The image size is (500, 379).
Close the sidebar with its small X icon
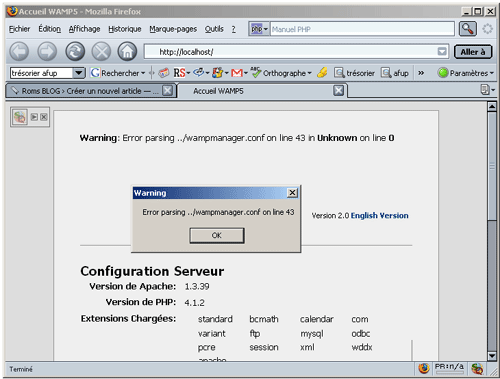44,117
